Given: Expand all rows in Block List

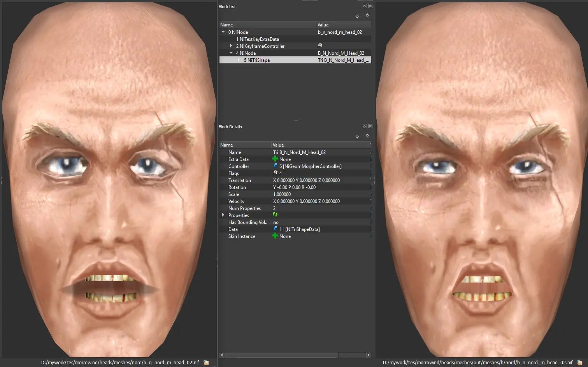Looking at the screenshot, I should [357, 17].
